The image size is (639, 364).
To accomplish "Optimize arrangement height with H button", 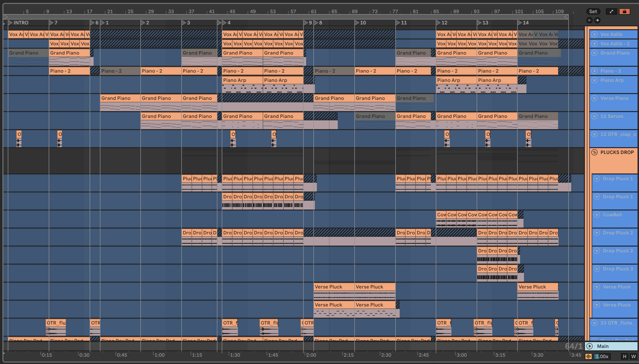I will [625, 356].
